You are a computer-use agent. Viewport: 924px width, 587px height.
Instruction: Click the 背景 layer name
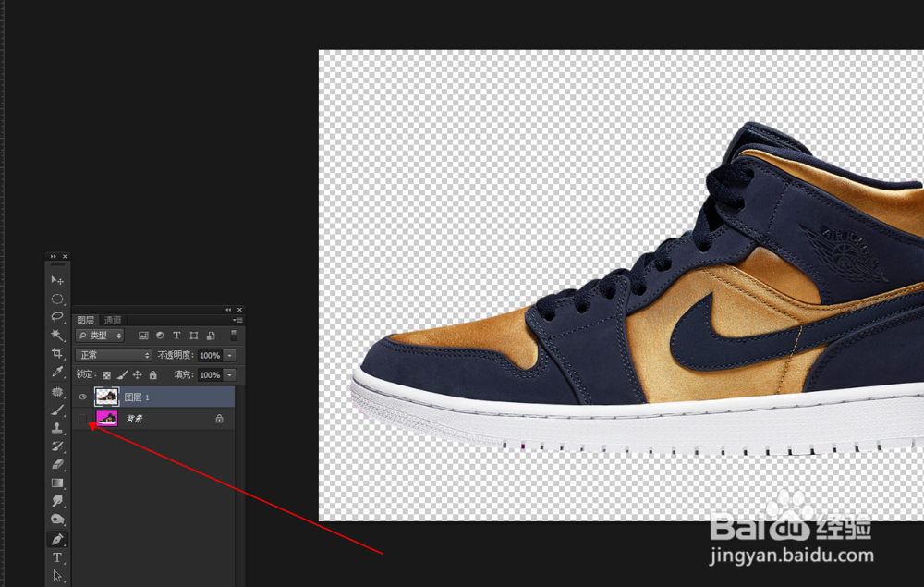pos(134,419)
